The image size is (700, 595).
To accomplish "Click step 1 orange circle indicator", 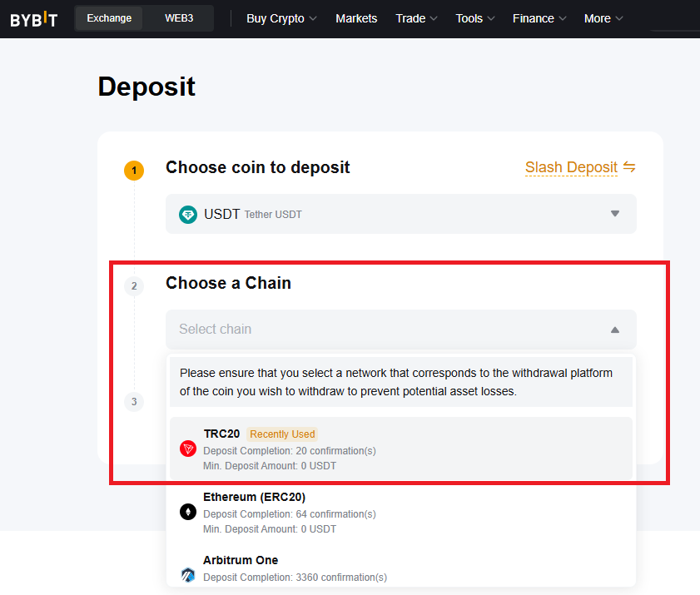I will (134, 171).
